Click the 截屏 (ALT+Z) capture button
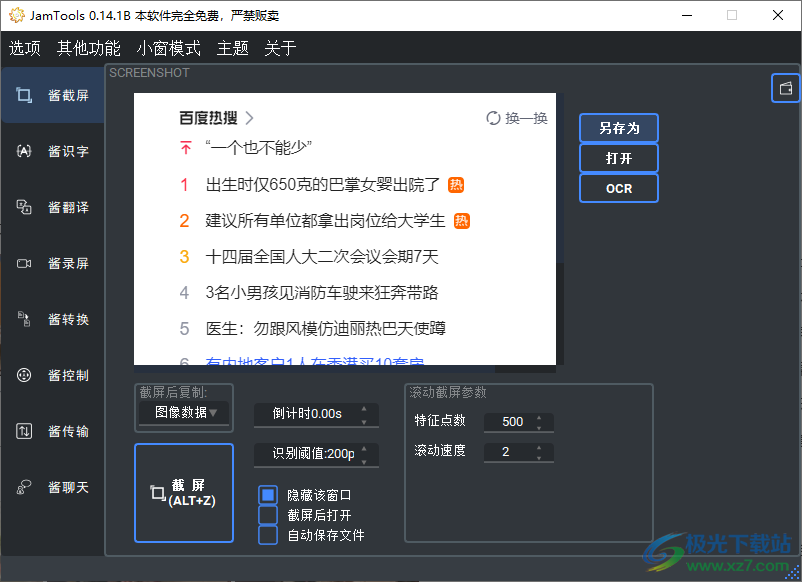The width and height of the screenshot is (802, 582). pyautogui.click(x=184, y=493)
